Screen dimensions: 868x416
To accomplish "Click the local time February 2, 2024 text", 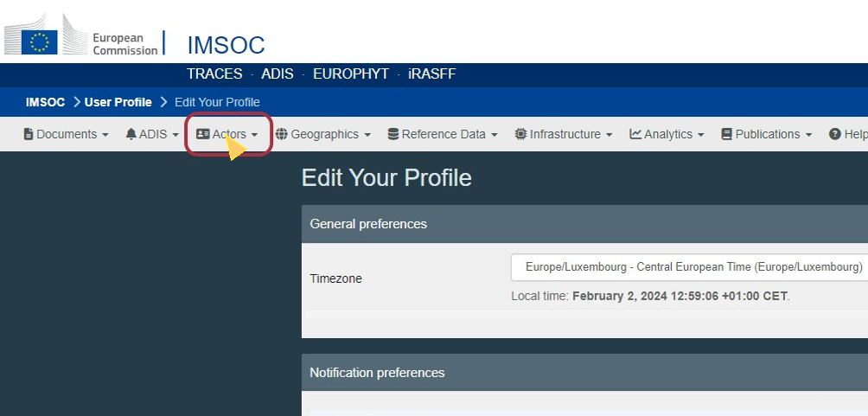I will coord(680,296).
